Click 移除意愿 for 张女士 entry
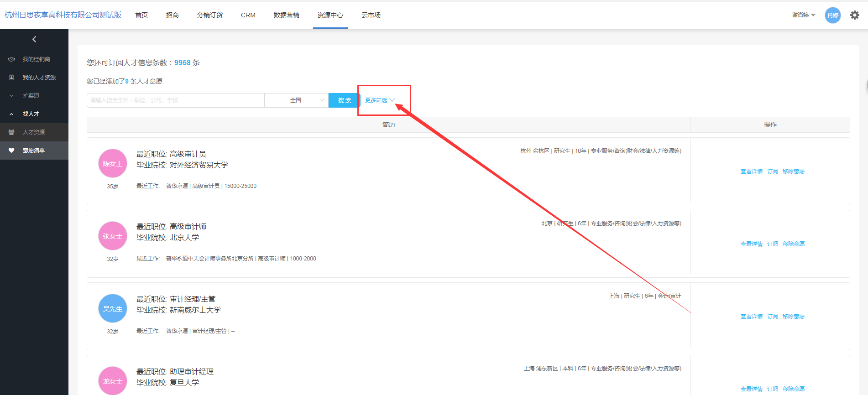Screen dimensions: 868x395 [x=793, y=244]
